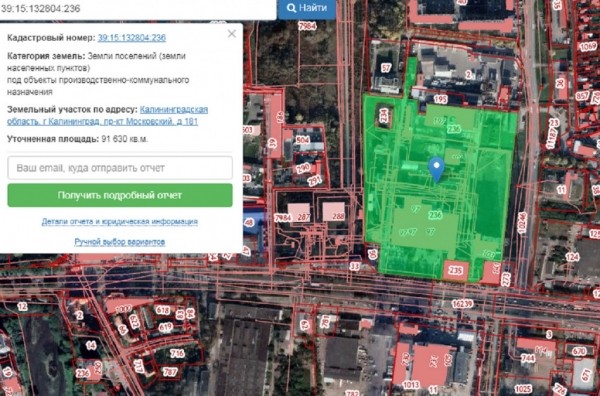This screenshot has height=396, width=600.
Task: Click parcel label 290 near 791
Action: (303, 168)
